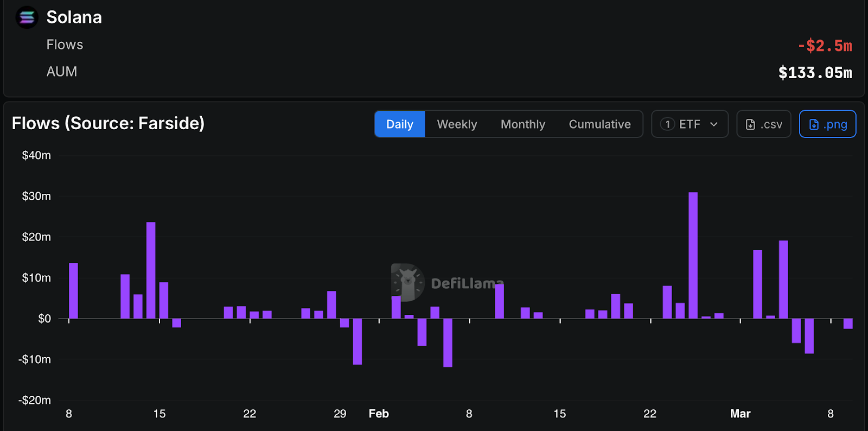Click the tallest bar above $30m
The height and width of the screenshot is (431, 868).
click(693, 255)
